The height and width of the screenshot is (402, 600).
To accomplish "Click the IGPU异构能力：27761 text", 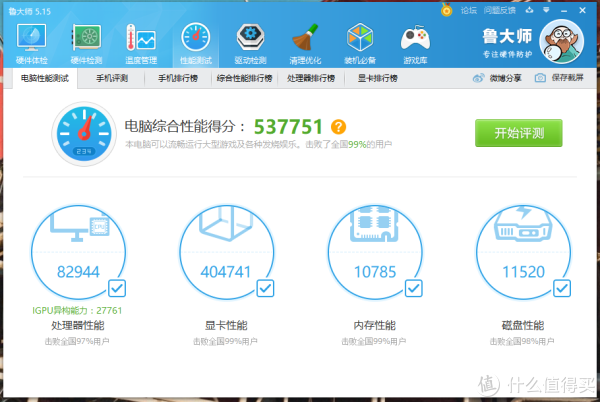I will click(x=77, y=311).
